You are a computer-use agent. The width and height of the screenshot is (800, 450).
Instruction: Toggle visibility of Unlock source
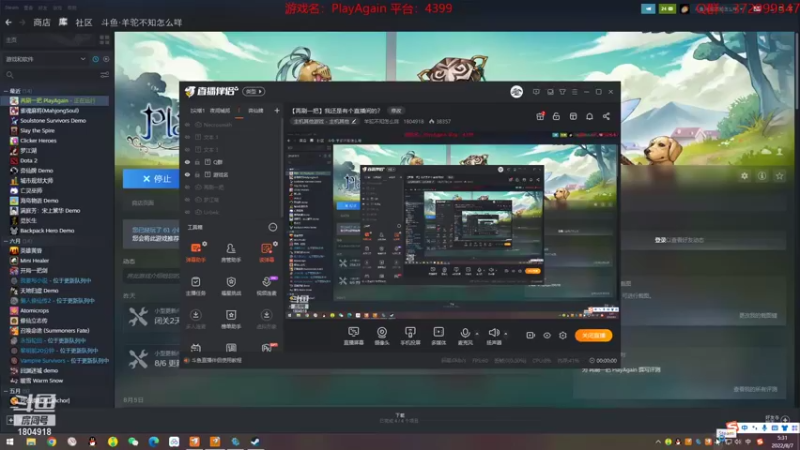coord(187,212)
